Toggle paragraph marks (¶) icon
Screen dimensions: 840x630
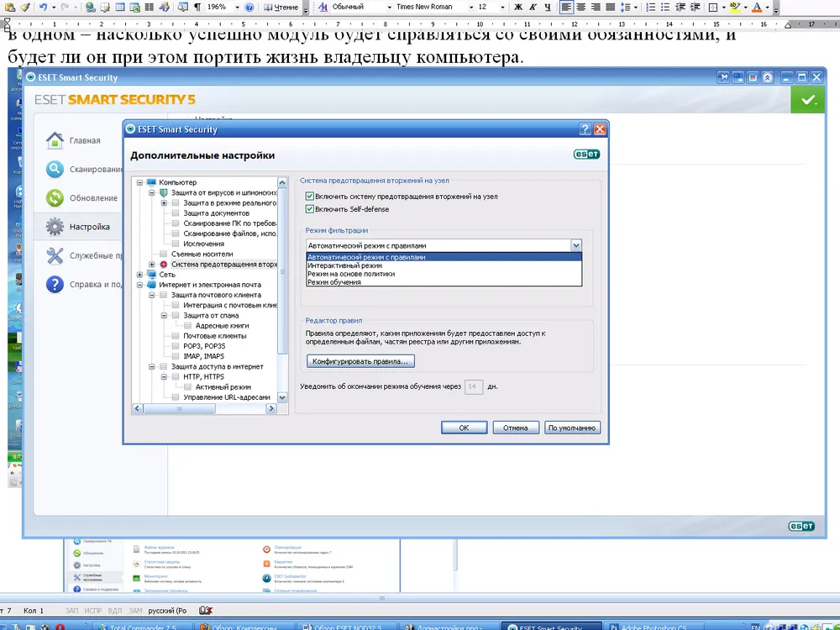(x=197, y=8)
